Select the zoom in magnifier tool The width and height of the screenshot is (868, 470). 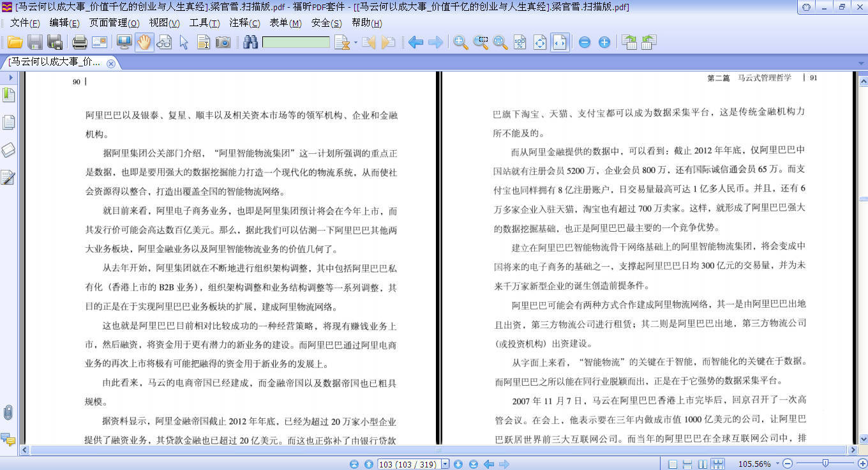461,42
